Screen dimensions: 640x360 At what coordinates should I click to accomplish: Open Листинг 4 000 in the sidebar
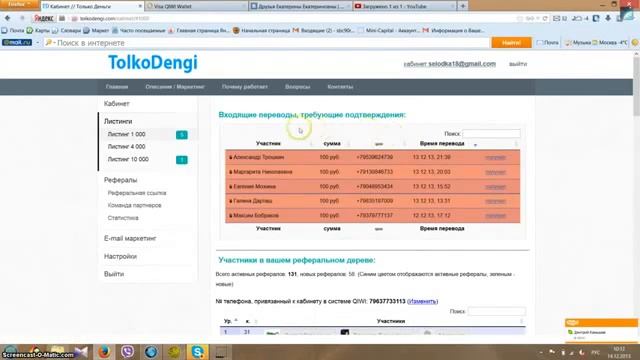coord(127,147)
